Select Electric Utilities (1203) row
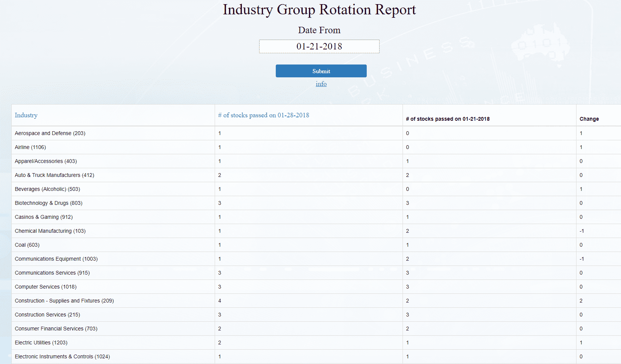 coord(41,342)
